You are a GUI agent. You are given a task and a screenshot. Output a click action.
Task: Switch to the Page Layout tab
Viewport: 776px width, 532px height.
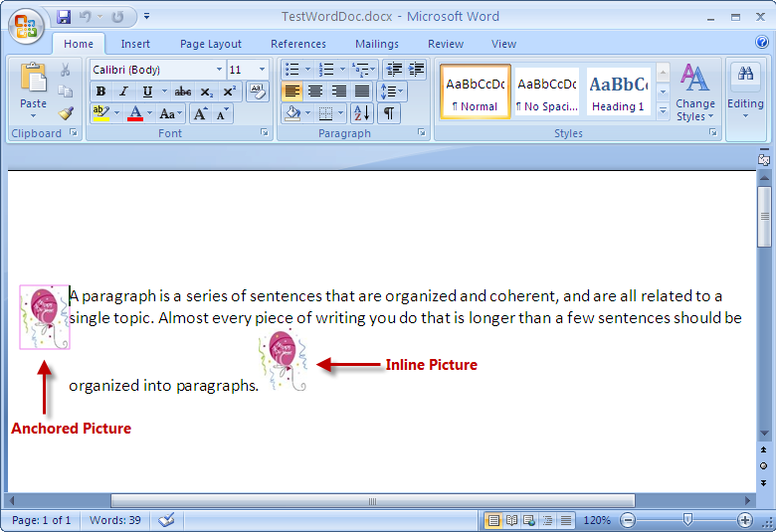click(210, 44)
